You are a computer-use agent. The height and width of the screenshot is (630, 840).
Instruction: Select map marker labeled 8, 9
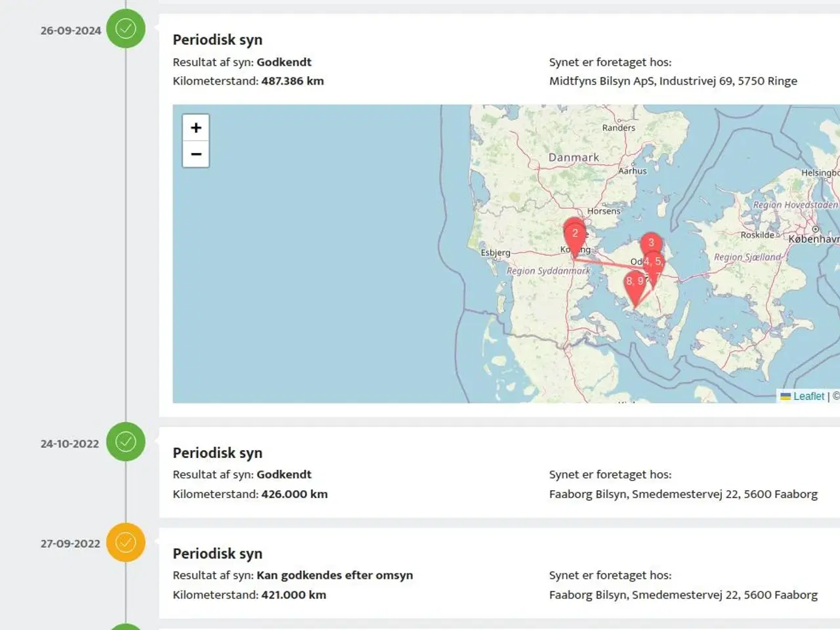[635, 287]
